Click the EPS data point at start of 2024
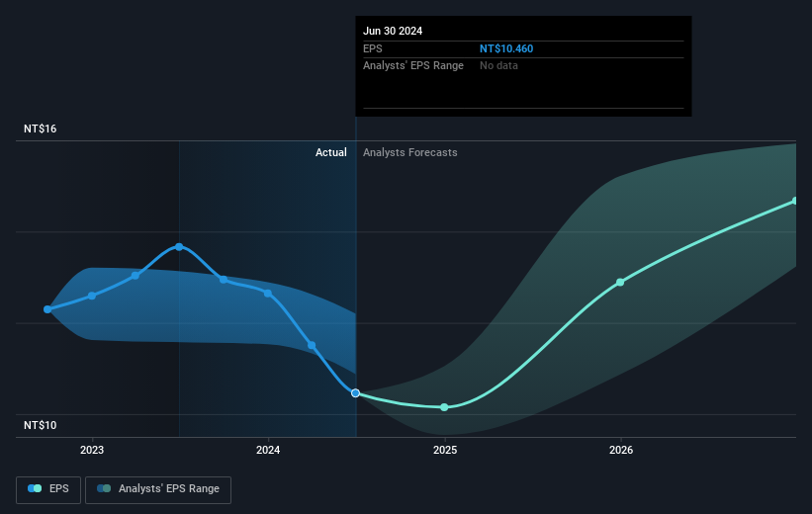This screenshot has height=514, width=812. [268, 294]
